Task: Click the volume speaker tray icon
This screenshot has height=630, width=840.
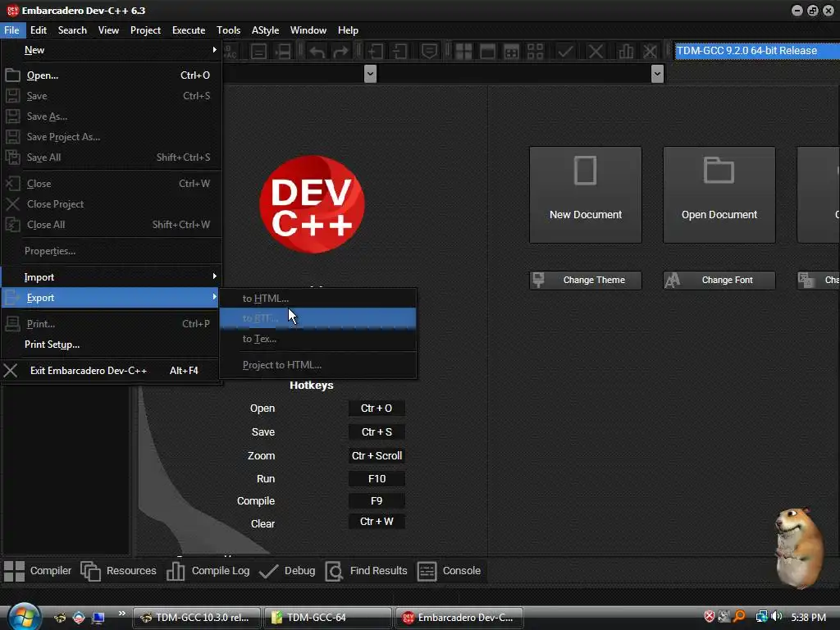Action: (x=777, y=617)
